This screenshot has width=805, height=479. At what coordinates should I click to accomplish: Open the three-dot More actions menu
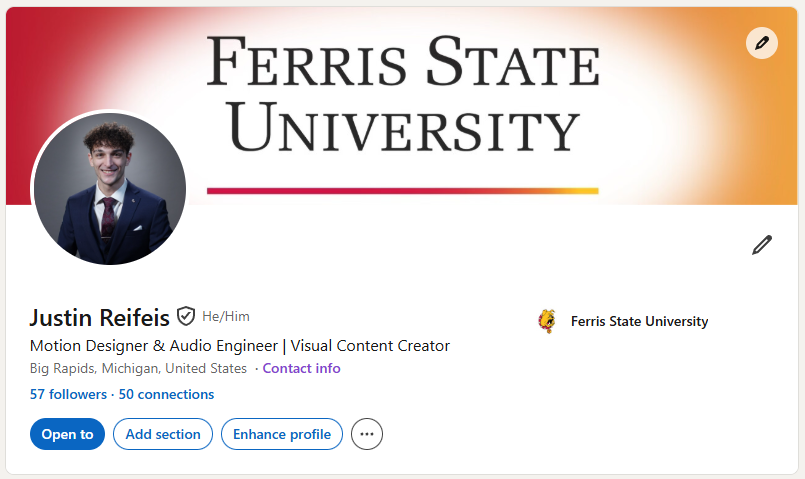coord(367,434)
